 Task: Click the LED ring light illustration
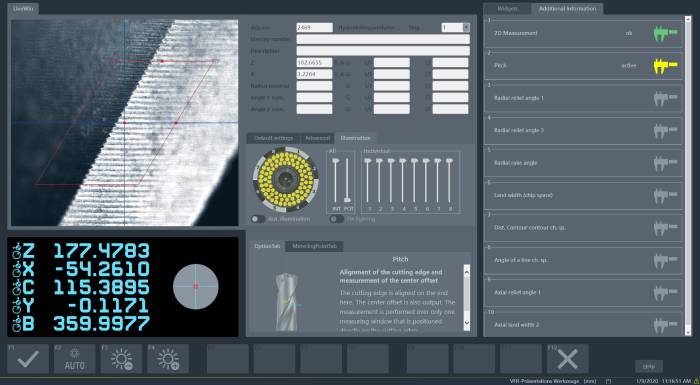286,179
